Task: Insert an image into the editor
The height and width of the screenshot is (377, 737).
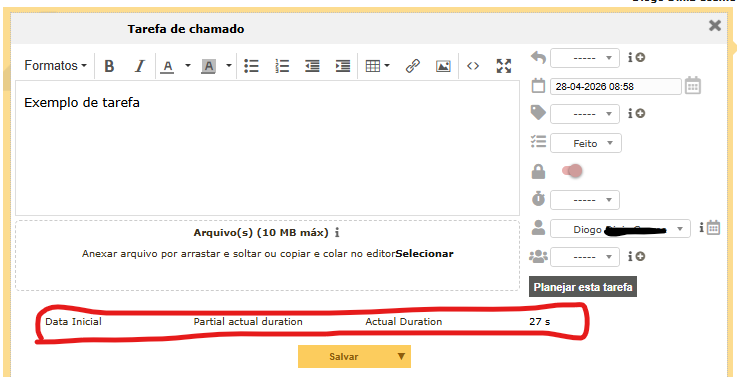Action: pyautogui.click(x=443, y=66)
